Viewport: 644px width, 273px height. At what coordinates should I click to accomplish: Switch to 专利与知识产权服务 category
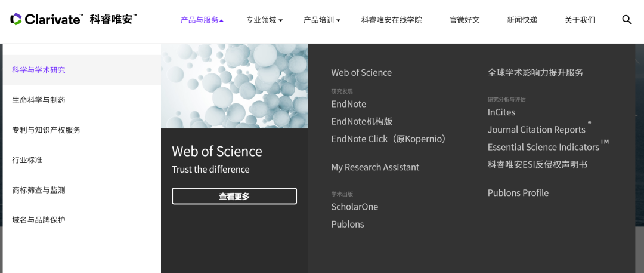46,130
